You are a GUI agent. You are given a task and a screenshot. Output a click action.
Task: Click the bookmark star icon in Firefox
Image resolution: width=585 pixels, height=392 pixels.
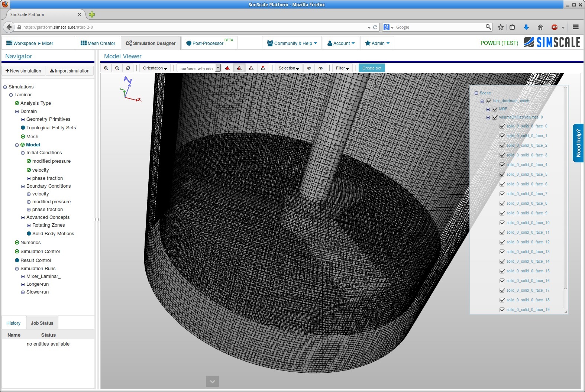pos(501,27)
